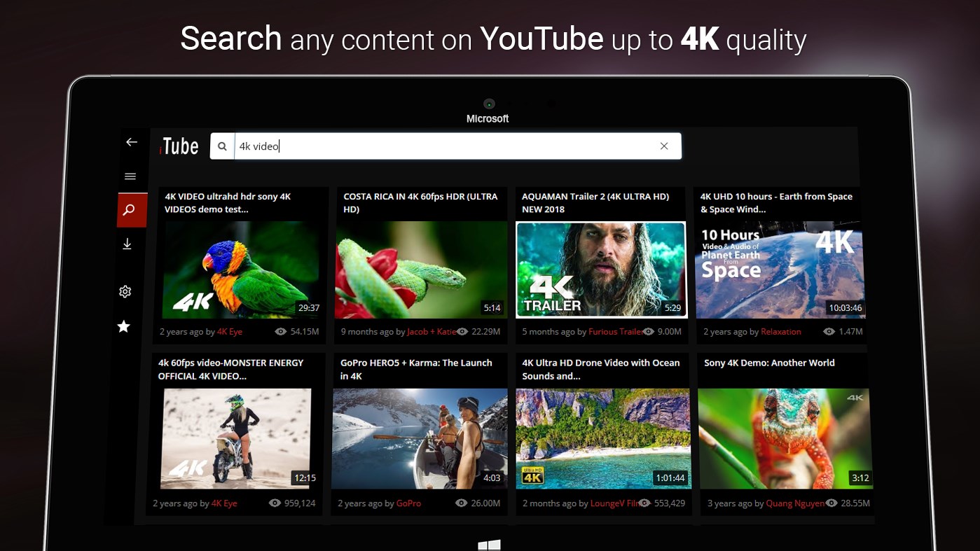Click the '2 months ago' upload date
The width and height of the screenshot is (980, 551).
point(549,503)
